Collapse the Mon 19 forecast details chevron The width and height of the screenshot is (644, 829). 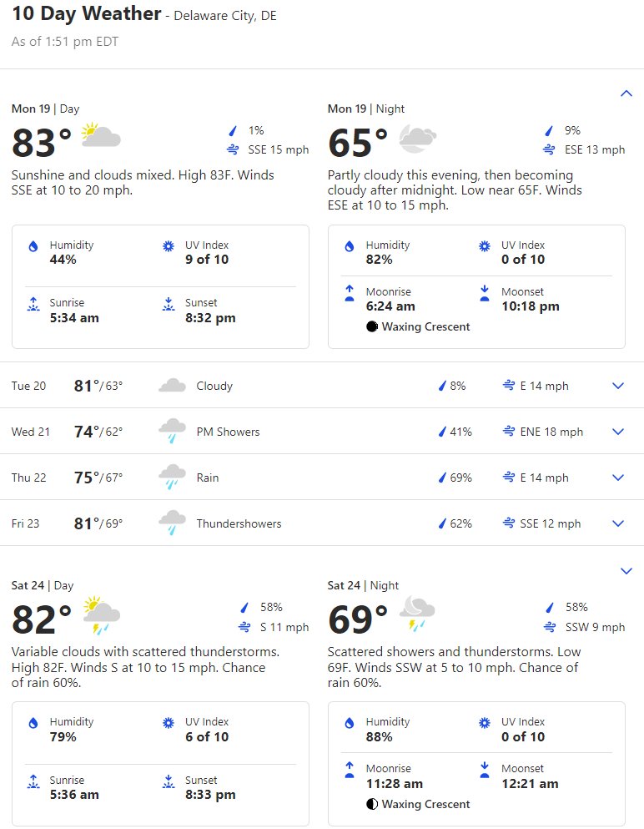pos(626,94)
